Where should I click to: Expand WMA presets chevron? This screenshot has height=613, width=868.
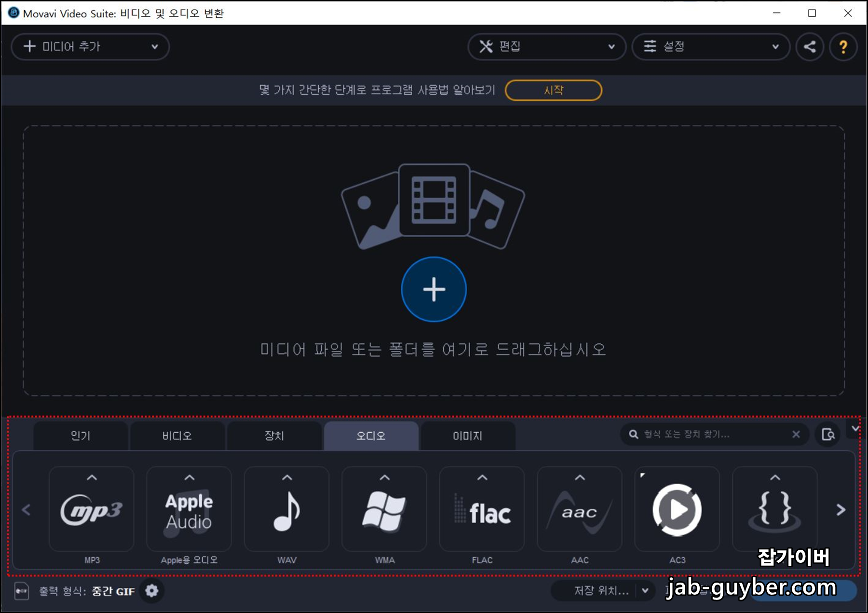point(384,477)
